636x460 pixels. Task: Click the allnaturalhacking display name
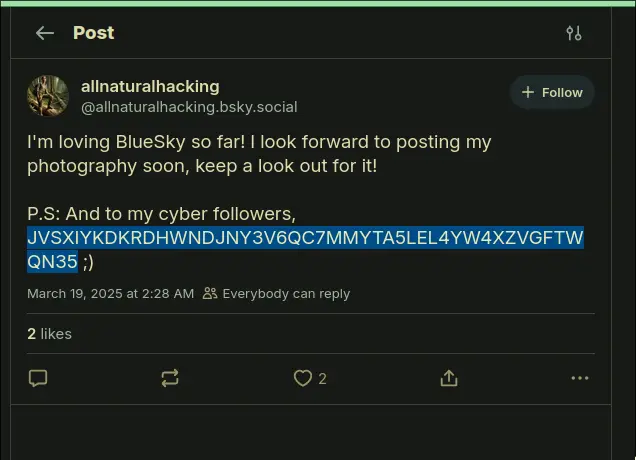150,86
